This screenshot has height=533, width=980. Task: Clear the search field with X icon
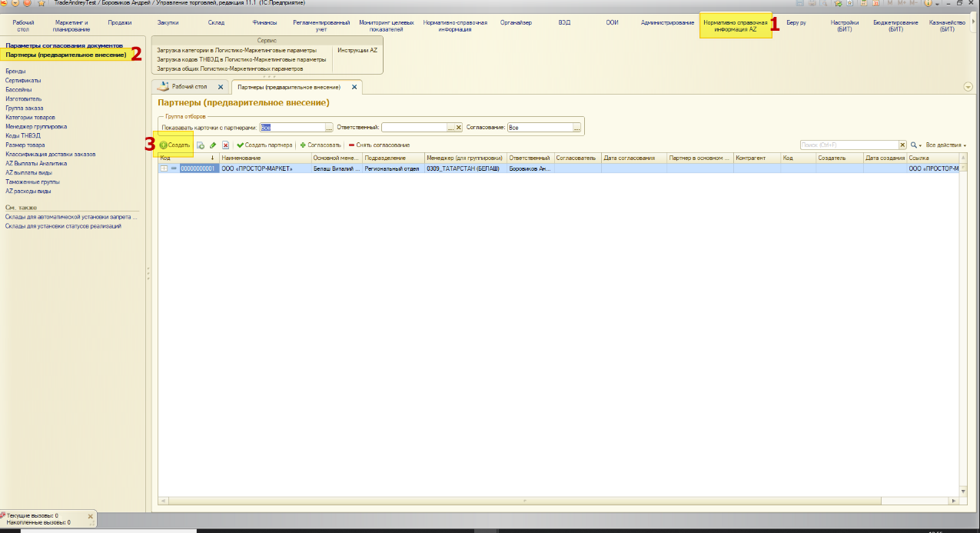[903, 145]
